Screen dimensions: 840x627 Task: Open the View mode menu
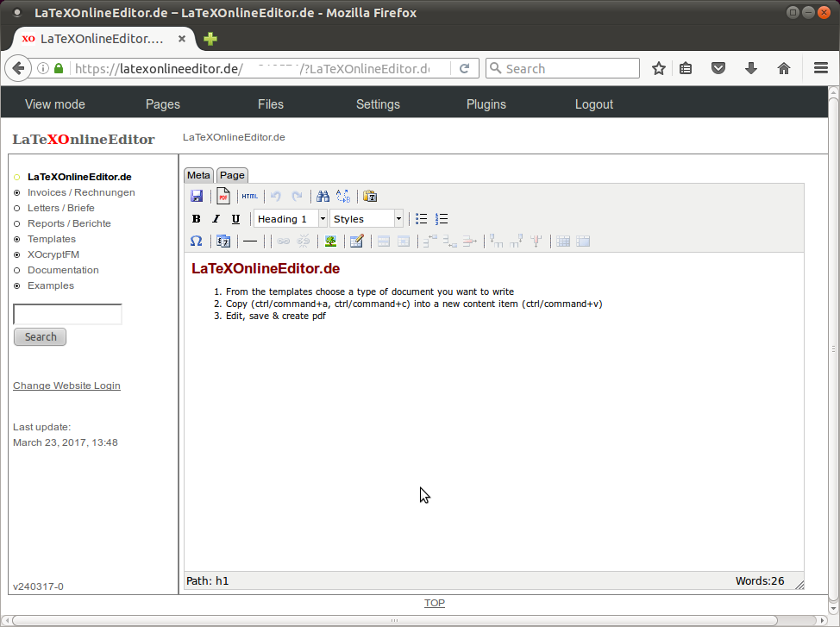(55, 104)
